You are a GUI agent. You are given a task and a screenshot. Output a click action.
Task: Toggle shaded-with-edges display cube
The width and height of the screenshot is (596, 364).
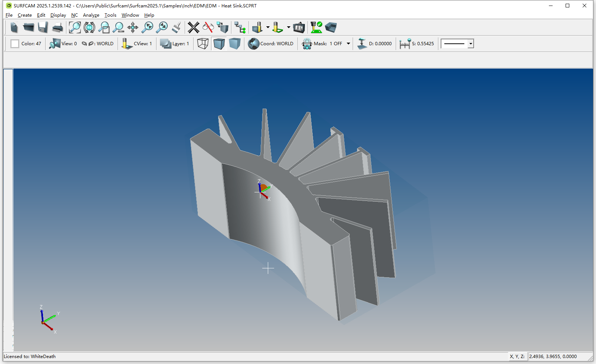pos(219,44)
